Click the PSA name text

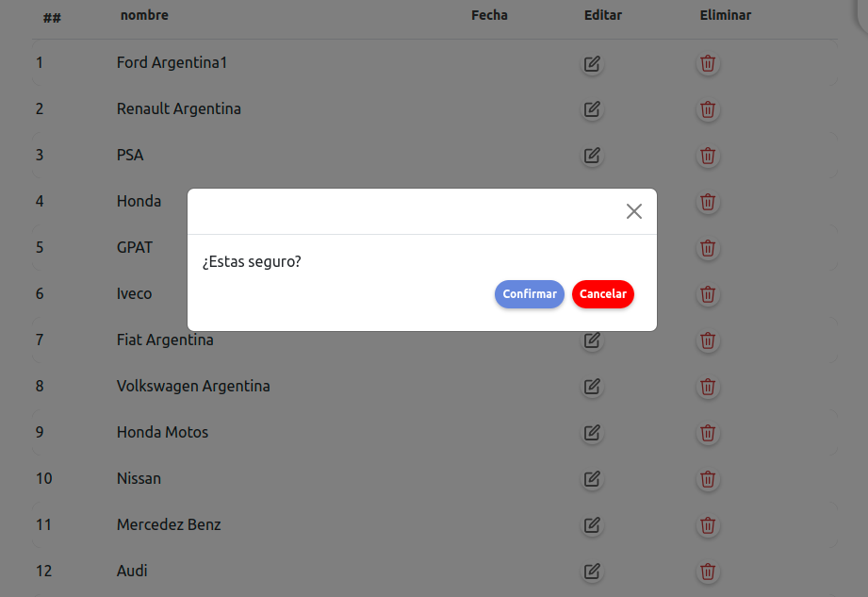pyautogui.click(x=130, y=155)
